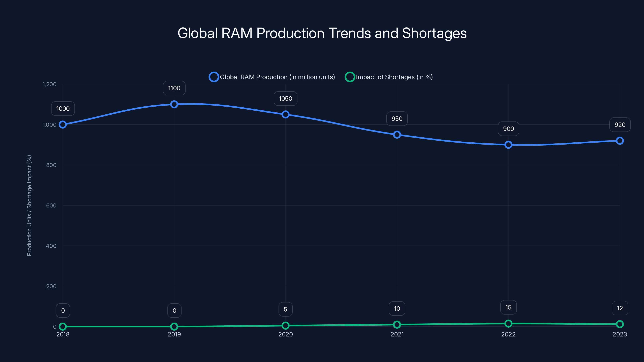Select the 2020 production data point

click(x=286, y=114)
